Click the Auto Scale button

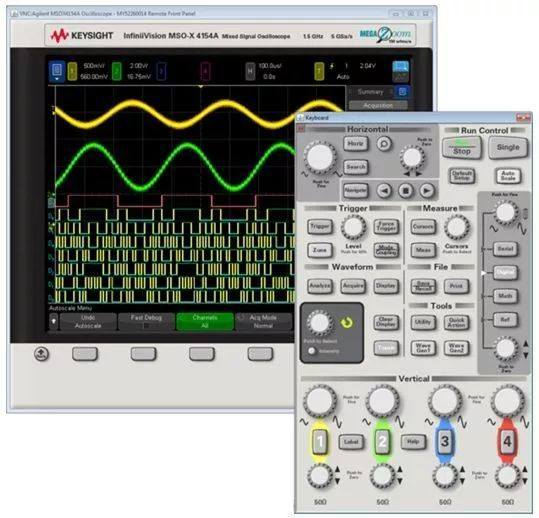coord(508,176)
